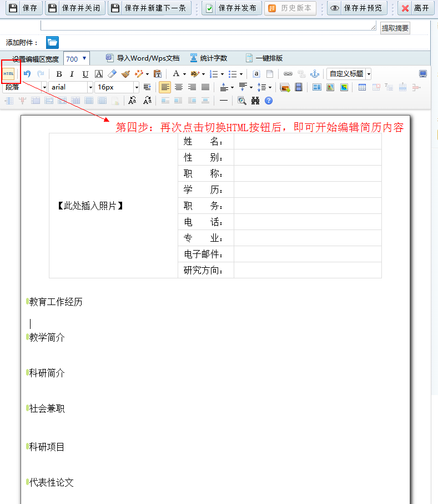
Task: Insert a hyperlink with link icon
Action: click(288, 74)
